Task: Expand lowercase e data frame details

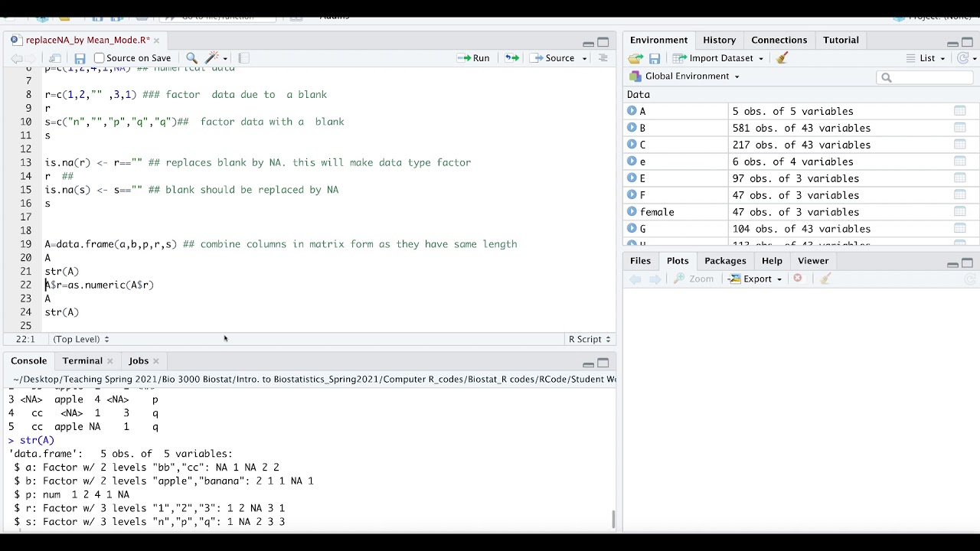Action: pos(632,161)
